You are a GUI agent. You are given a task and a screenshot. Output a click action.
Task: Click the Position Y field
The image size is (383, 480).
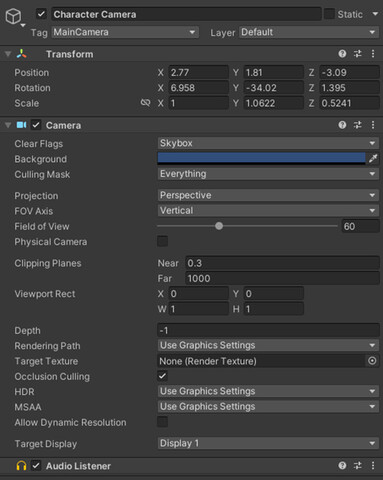[273, 72]
